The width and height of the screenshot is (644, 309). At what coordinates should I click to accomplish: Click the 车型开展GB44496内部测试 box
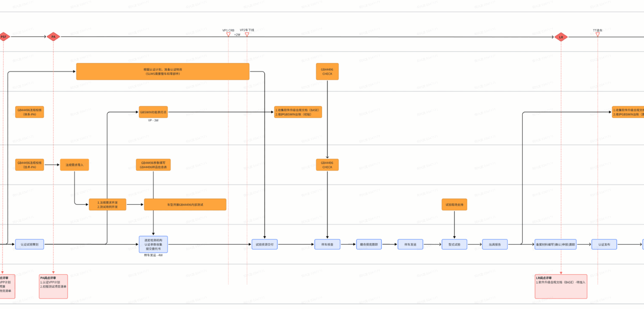coord(185,204)
